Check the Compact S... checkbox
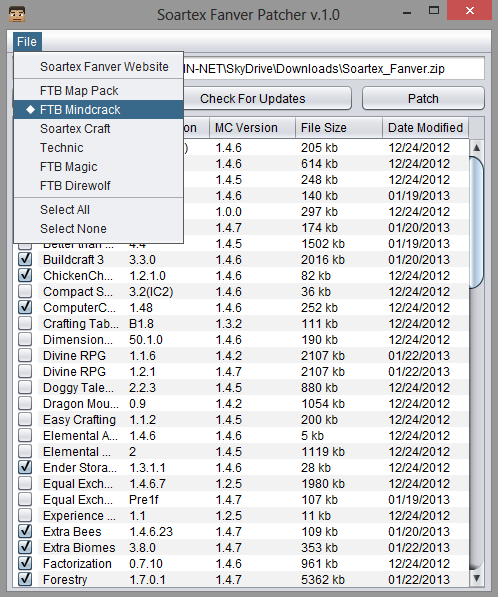The width and height of the screenshot is (498, 597). point(25,291)
